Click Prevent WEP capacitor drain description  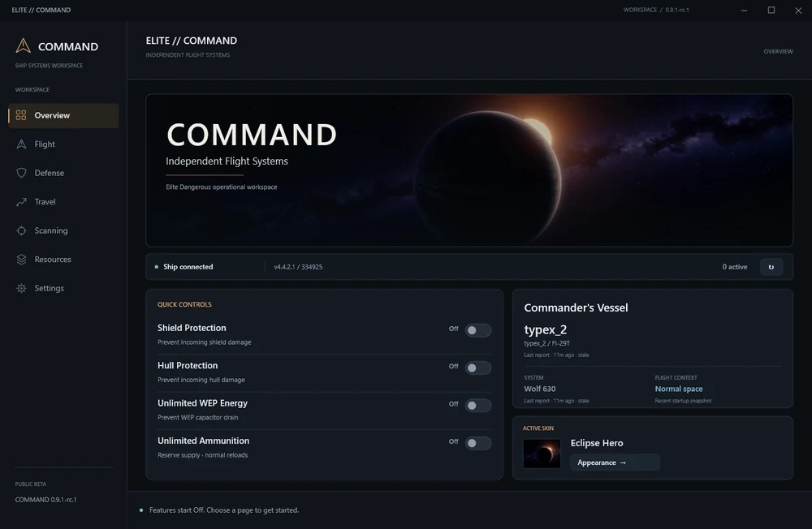[198, 417]
